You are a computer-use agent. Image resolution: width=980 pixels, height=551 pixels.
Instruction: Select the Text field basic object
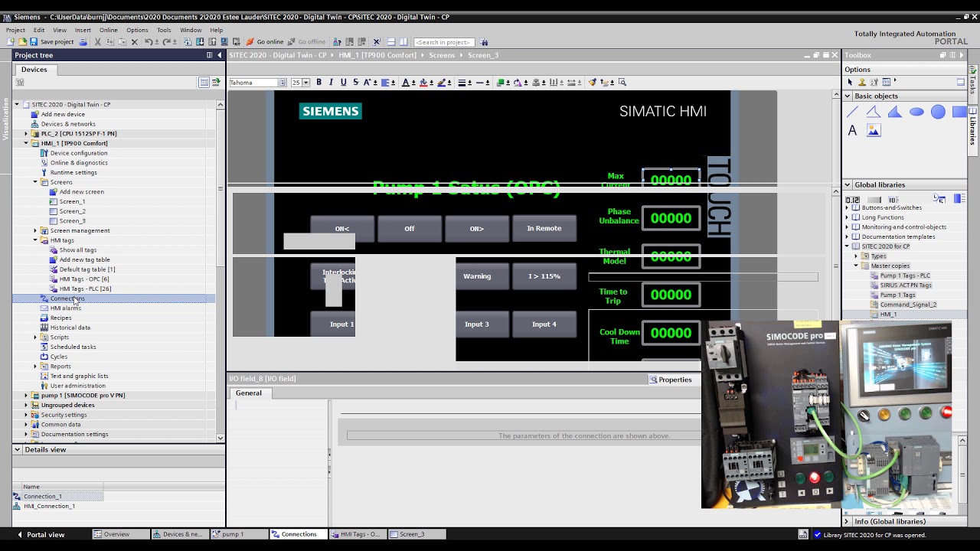click(852, 131)
